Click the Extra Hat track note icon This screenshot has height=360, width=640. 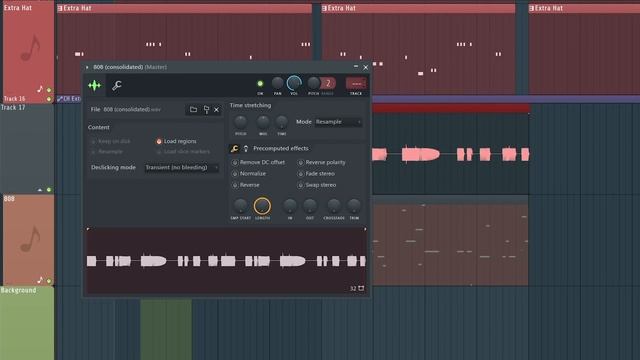pyautogui.click(x=40, y=89)
